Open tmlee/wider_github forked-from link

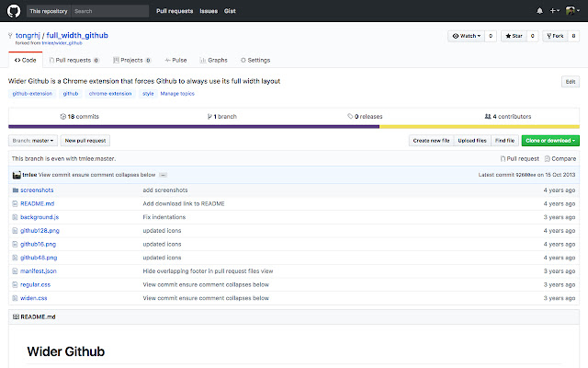coord(62,43)
